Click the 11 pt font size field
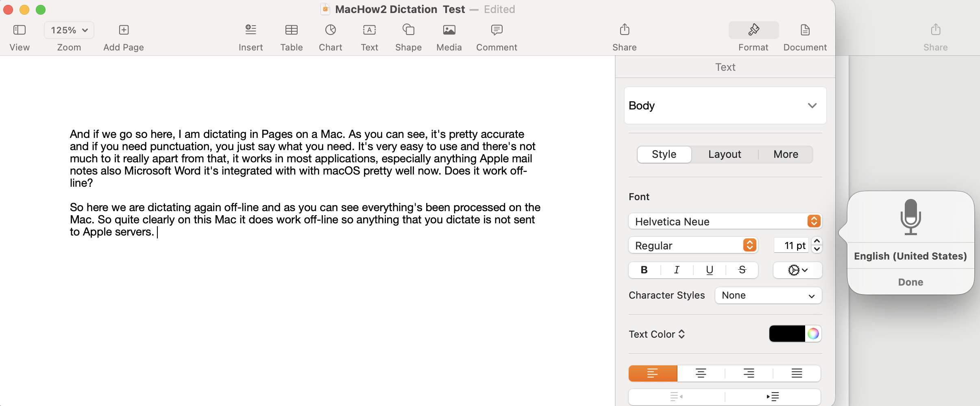 [791, 245]
